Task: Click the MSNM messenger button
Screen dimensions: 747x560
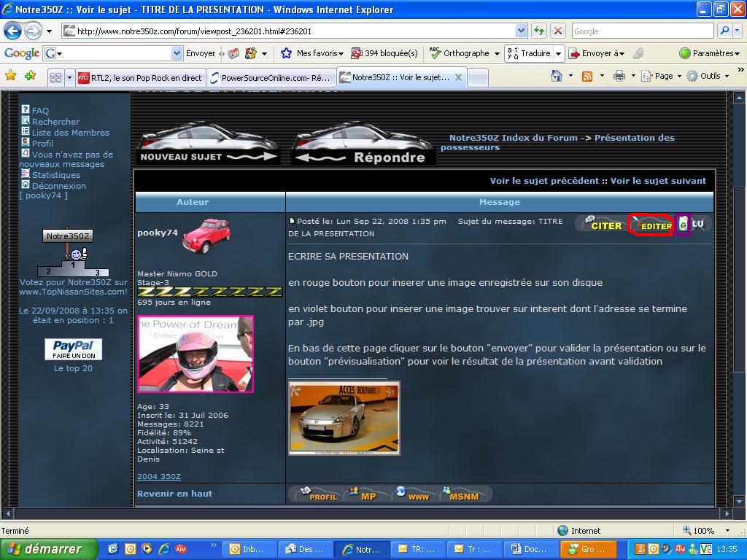Action: click(x=462, y=494)
